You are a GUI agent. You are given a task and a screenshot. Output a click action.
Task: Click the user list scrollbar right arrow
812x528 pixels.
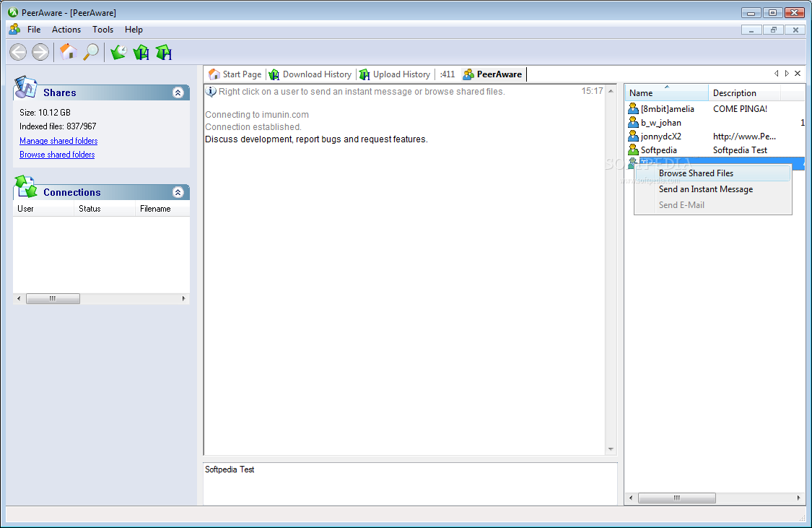pos(798,498)
